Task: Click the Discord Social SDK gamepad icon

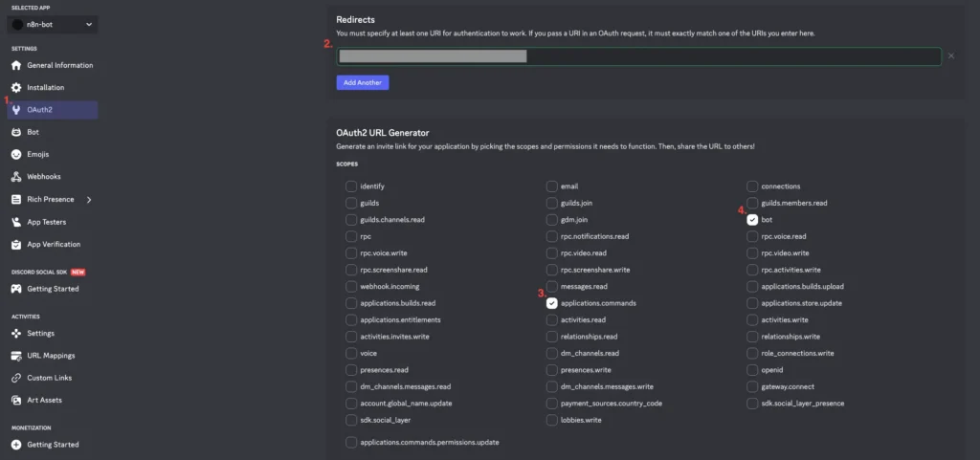Action: pos(16,289)
